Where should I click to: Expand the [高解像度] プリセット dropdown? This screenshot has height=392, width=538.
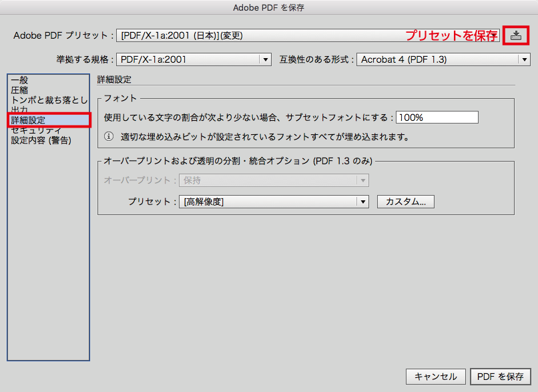click(274, 202)
